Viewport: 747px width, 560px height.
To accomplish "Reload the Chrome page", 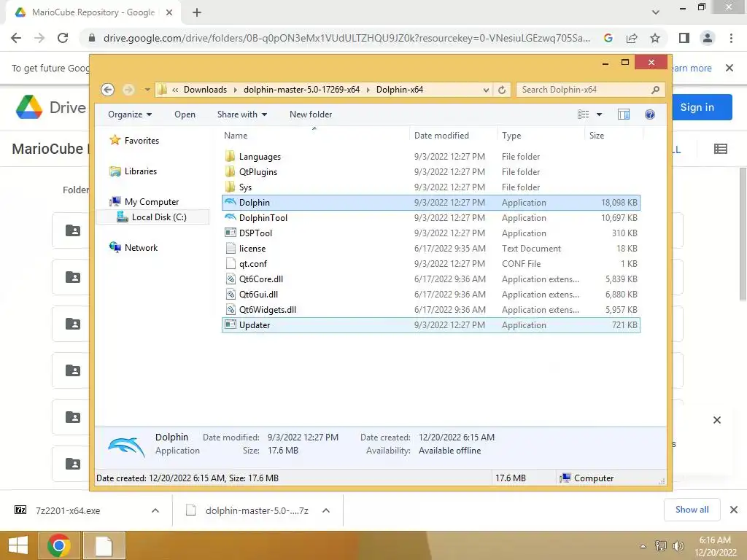I will [63, 38].
